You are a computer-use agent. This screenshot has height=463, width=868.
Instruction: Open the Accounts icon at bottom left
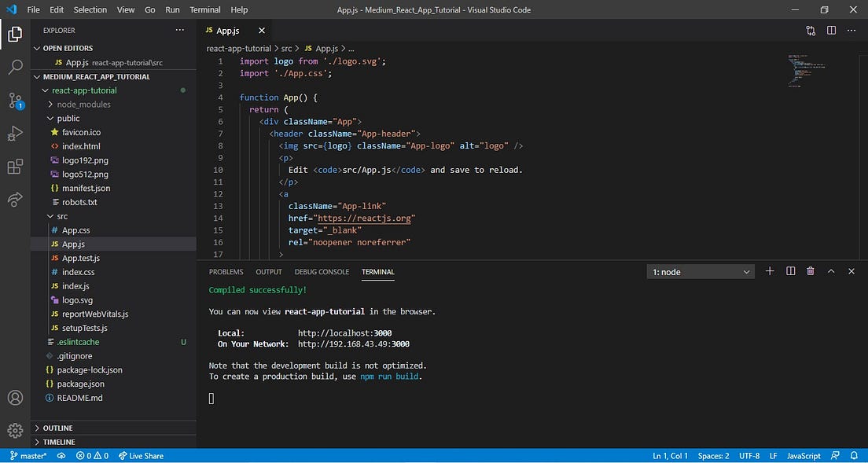coord(16,398)
